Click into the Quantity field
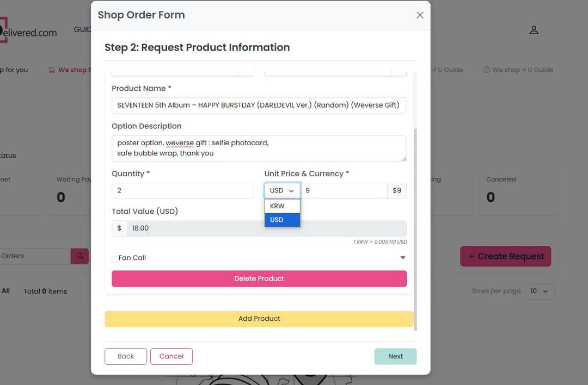This screenshot has height=385, width=588. [182, 191]
